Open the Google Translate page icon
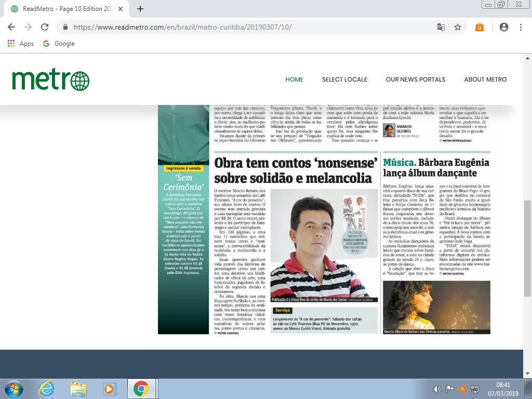 tap(441, 27)
